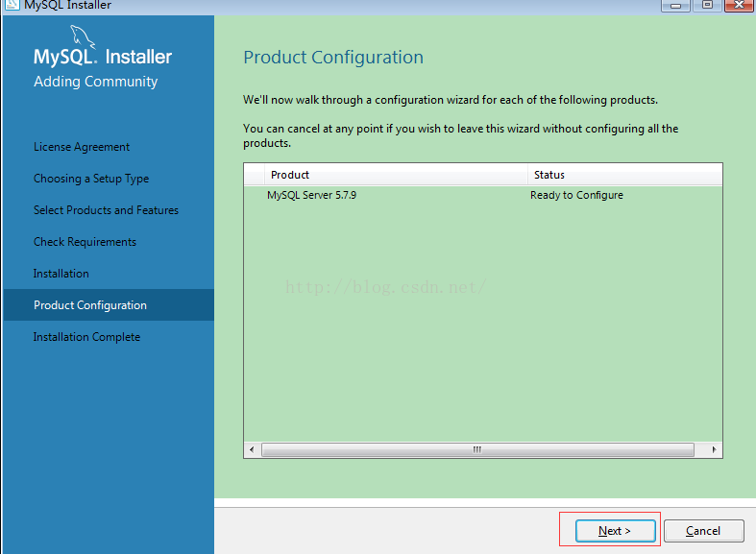756x554 pixels.
Task: Click the Cancel button
Action: (703, 531)
